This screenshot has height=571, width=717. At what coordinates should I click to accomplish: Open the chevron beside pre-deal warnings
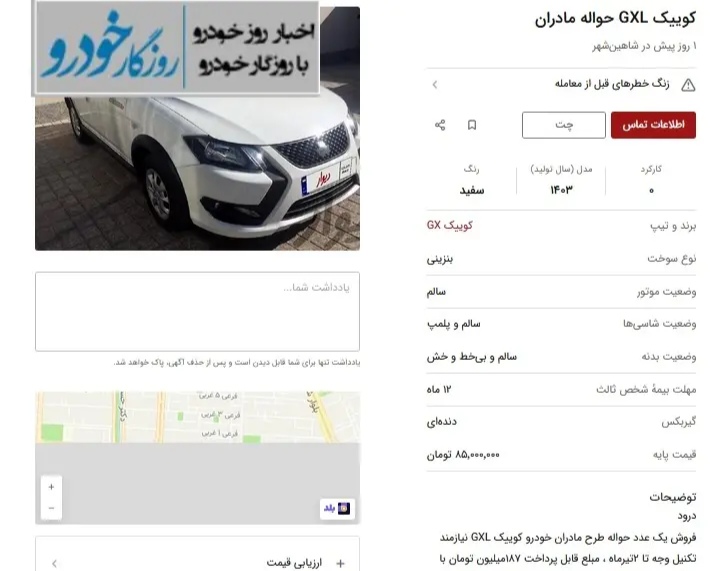[435, 85]
